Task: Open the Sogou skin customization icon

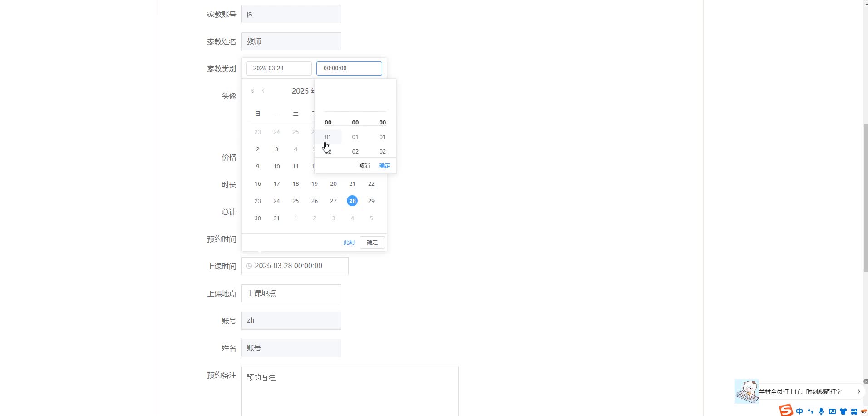Action: (x=843, y=411)
